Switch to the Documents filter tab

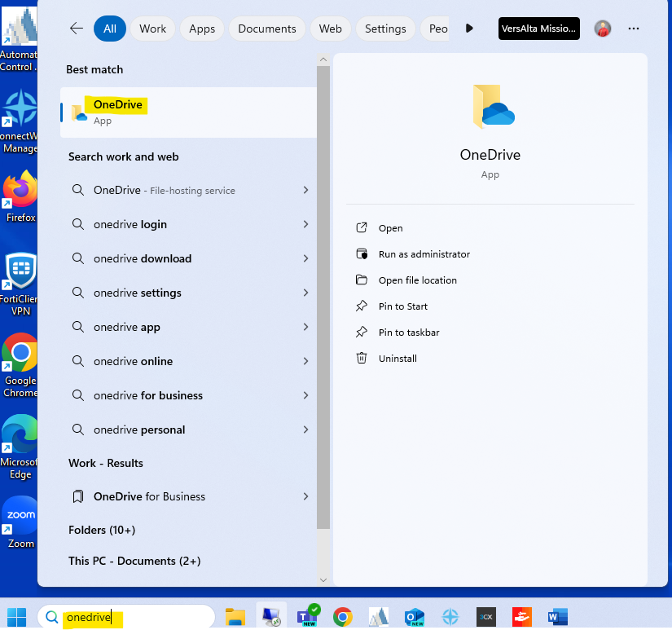point(267,29)
